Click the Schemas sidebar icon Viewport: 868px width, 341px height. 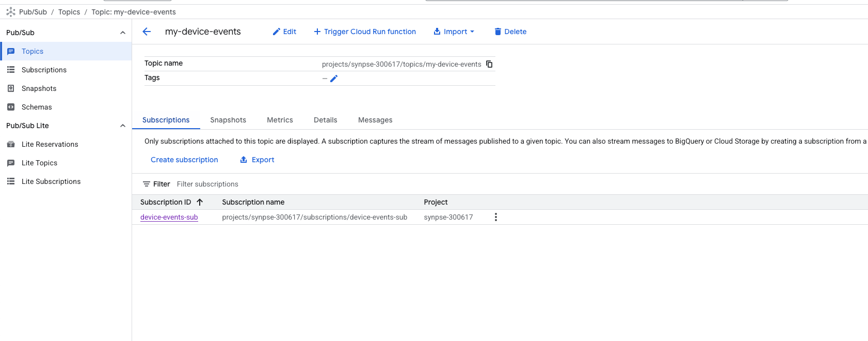[11, 107]
